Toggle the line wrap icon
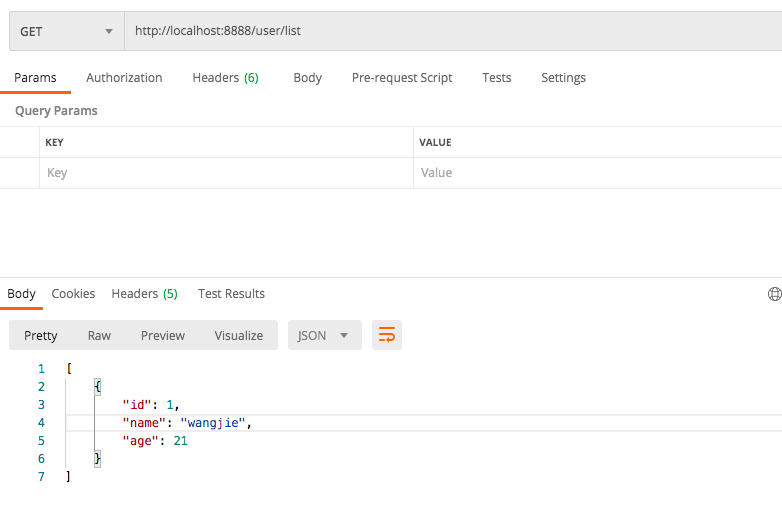 pyautogui.click(x=387, y=335)
